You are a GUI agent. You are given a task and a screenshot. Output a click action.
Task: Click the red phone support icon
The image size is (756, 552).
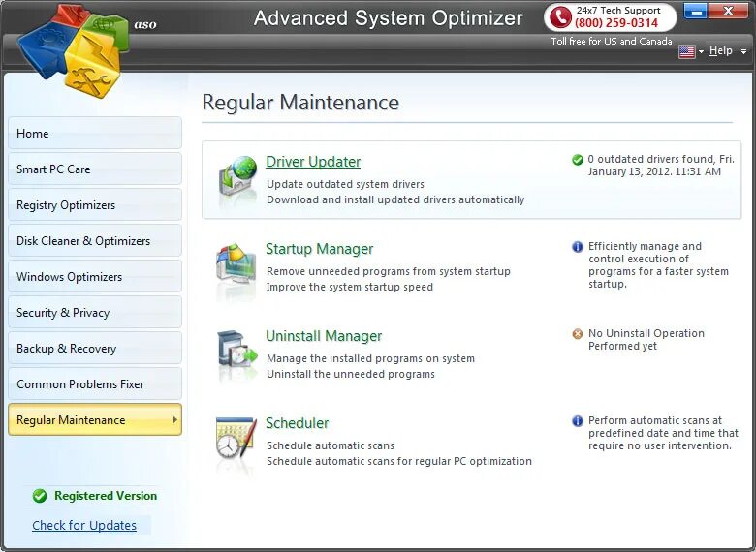point(560,16)
